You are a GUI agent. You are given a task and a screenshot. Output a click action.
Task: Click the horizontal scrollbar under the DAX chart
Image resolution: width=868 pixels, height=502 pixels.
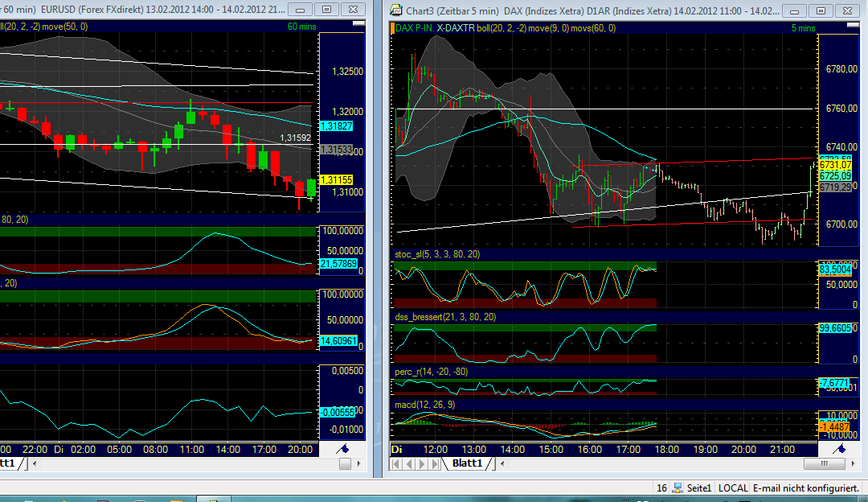tap(824, 464)
